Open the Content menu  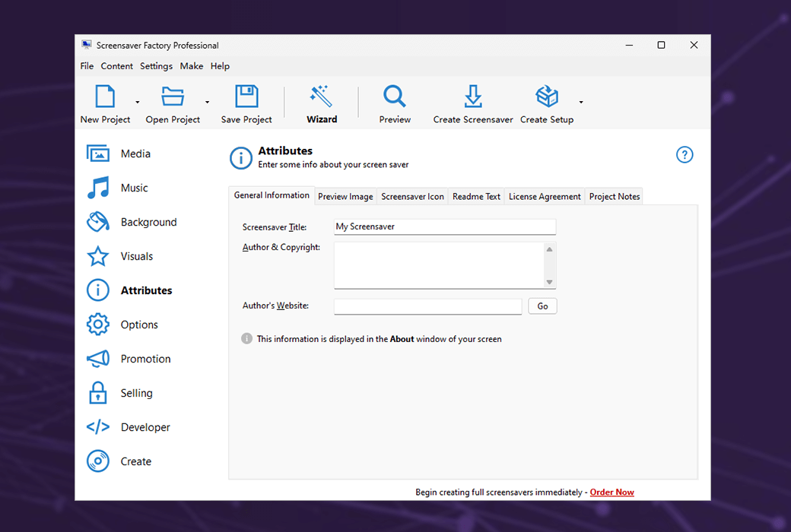[x=116, y=66]
